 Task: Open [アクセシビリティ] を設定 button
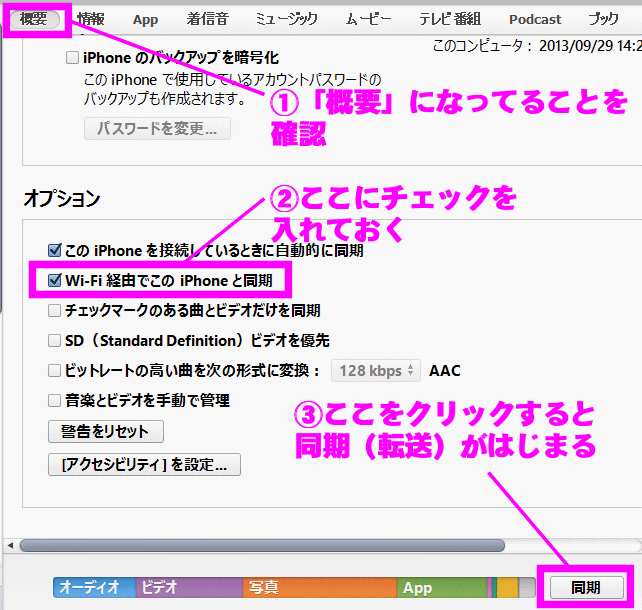coord(144,464)
